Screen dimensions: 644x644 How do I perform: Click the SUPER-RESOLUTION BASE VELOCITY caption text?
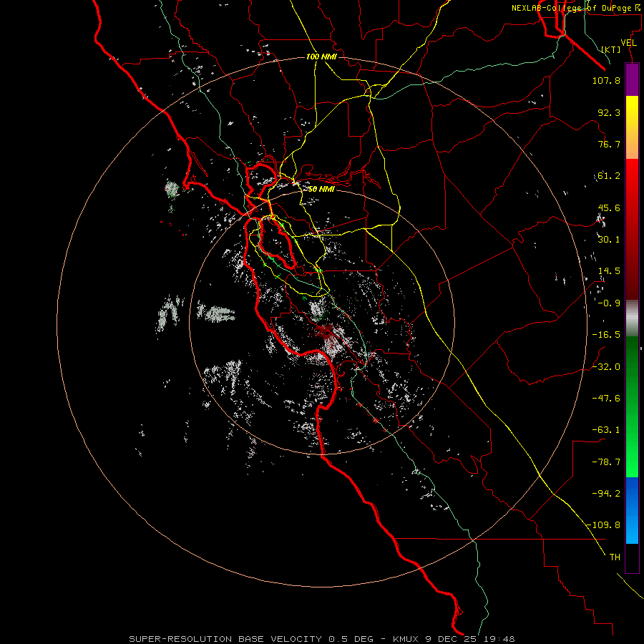click(x=321, y=639)
